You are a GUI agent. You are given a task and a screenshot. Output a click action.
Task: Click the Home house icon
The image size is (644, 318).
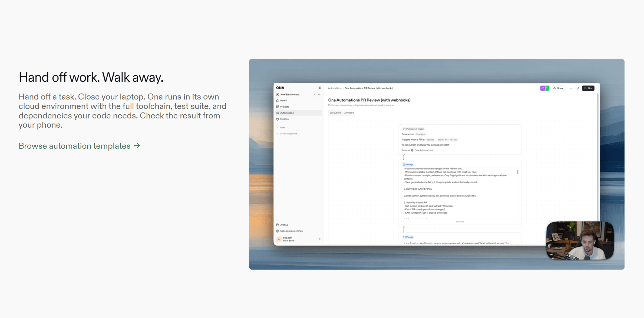point(278,101)
